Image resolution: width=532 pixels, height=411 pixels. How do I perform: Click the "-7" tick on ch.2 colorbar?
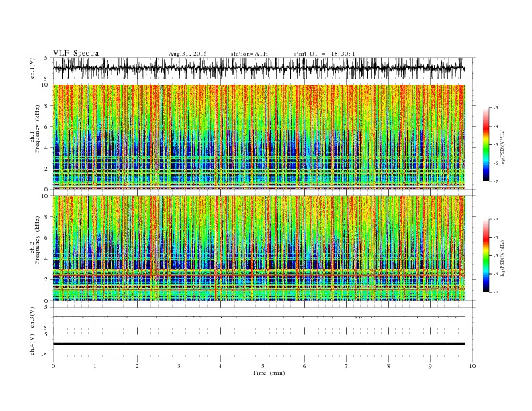click(496, 292)
